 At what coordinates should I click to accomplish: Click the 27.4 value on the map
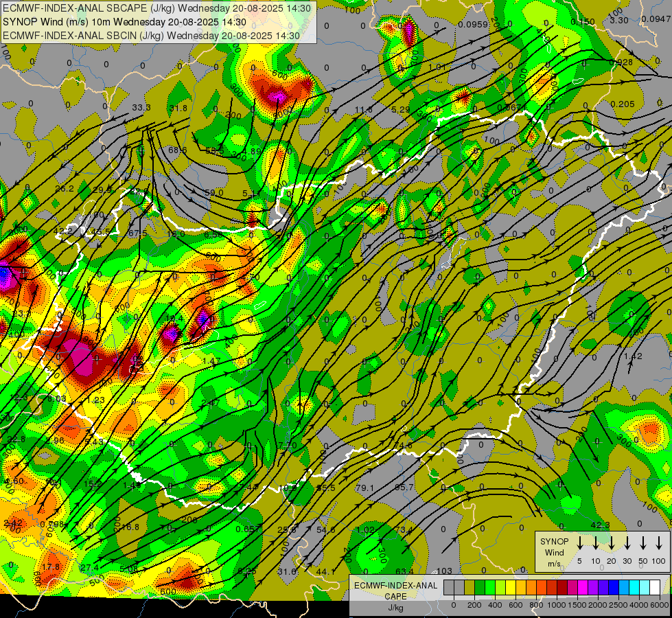pos(89,568)
